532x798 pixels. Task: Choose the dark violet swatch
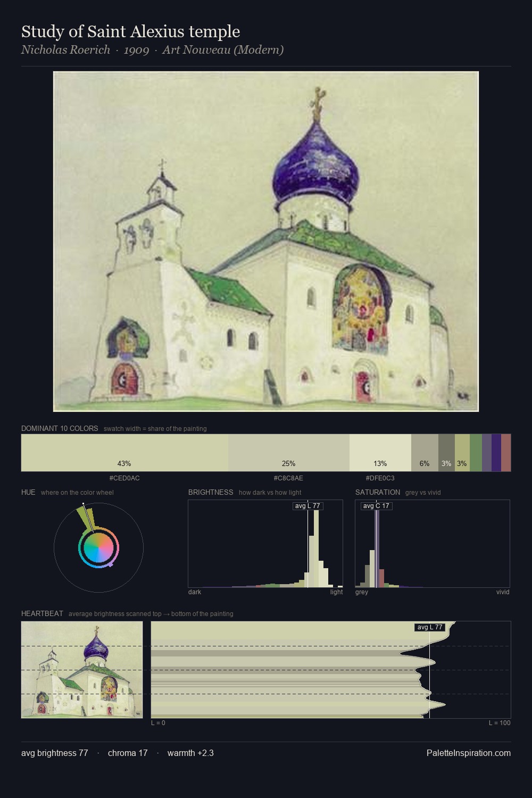click(x=496, y=453)
